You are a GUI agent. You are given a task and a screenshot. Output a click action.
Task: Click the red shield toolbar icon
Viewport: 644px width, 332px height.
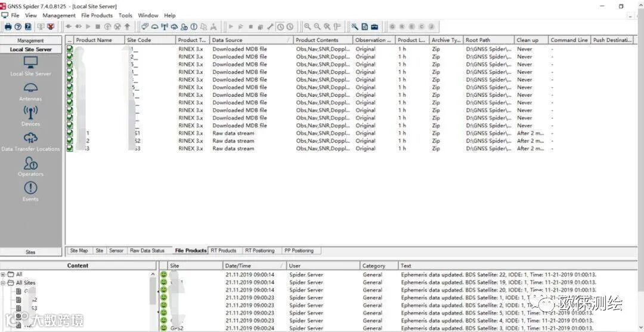tap(51, 27)
